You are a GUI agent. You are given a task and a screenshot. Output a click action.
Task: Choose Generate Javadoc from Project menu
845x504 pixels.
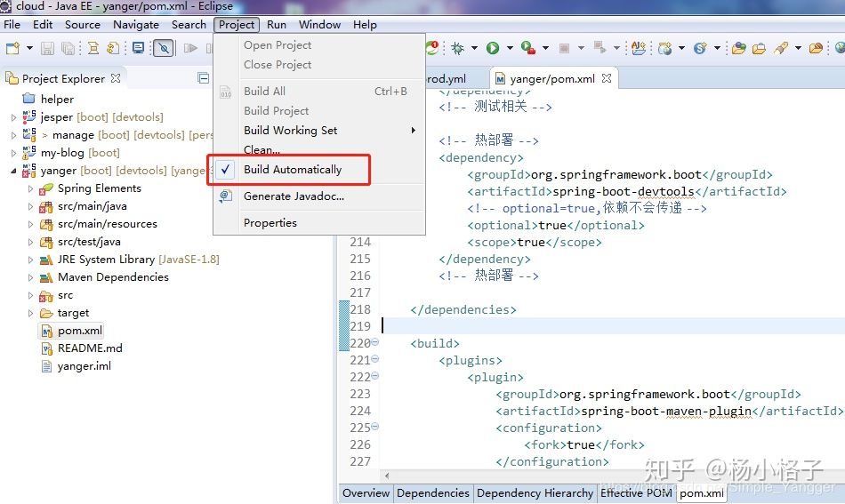(x=294, y=196)
